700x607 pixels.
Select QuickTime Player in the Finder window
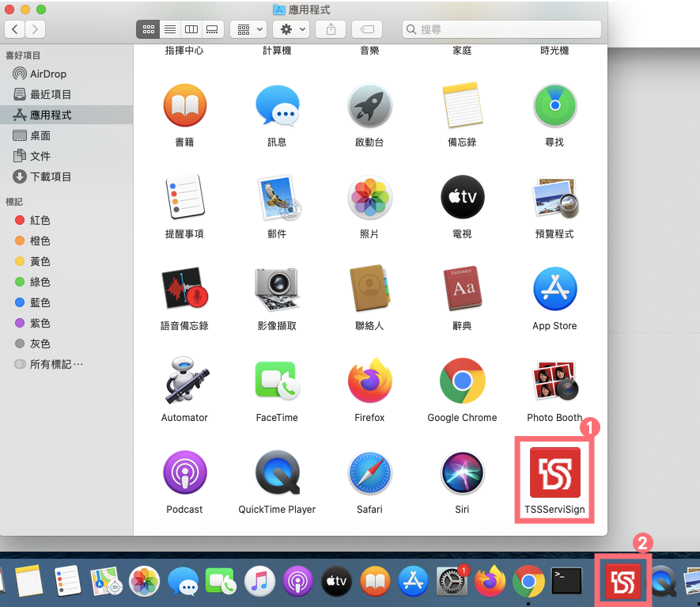coord(278,472)
